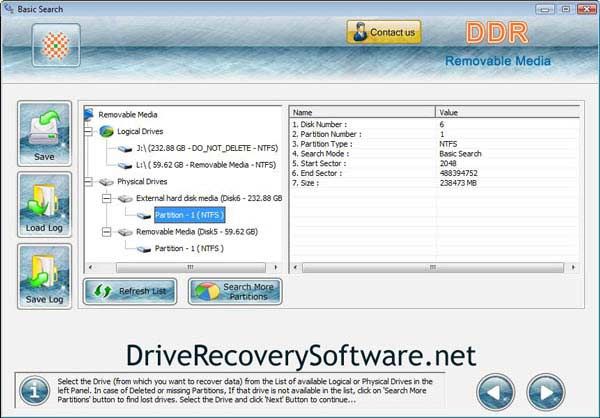
Task: Open the Load Log sidebar button
Action: coord(44,205)
